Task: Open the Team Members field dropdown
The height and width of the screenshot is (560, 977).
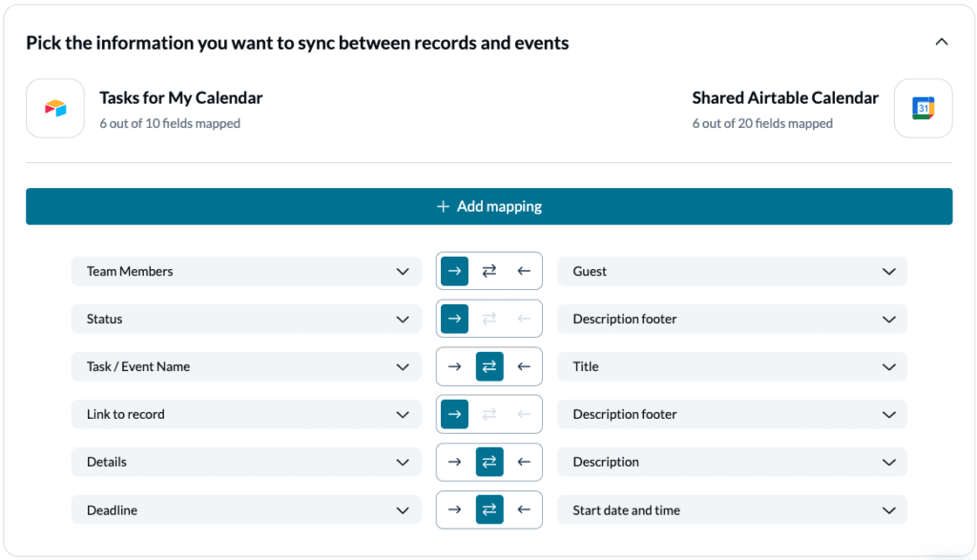Action: tap(246, 271)
